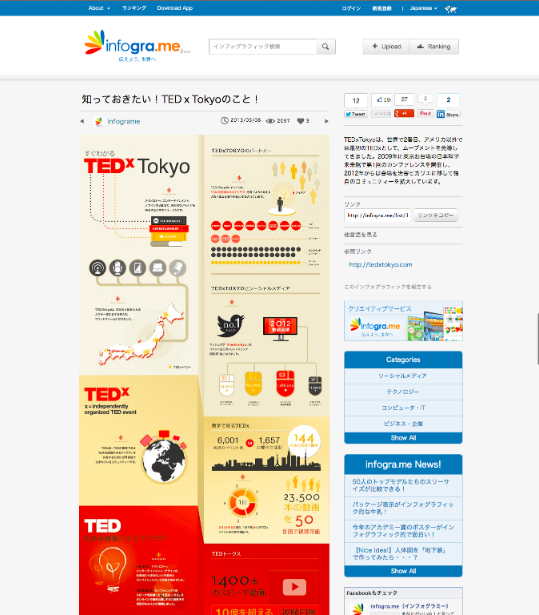
Task: Open the About dropdown menu
Action: point(99,8)
